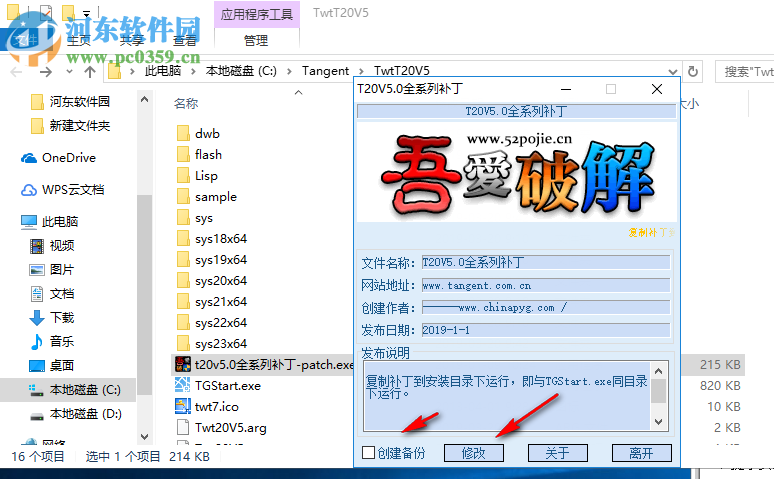Select the sys18x64 folder icon
The width and height of the screenshot is (774, 479).
tap(183, 238)
